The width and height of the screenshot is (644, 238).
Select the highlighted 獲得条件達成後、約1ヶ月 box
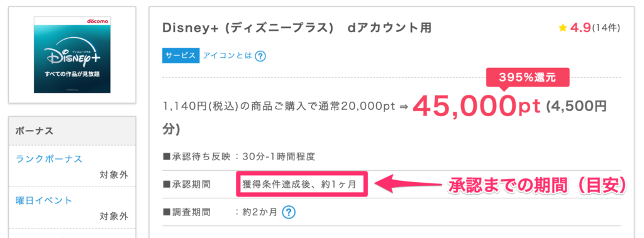302,184
